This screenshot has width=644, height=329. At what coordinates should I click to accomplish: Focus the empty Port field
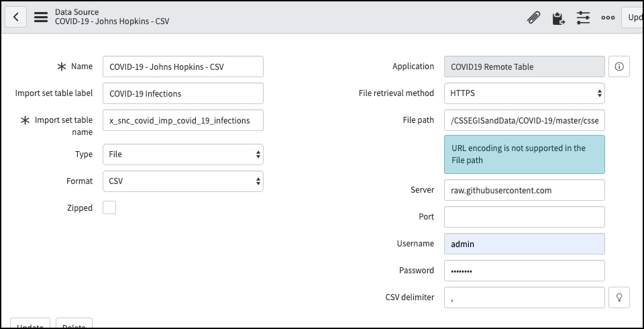coord(524,217)
